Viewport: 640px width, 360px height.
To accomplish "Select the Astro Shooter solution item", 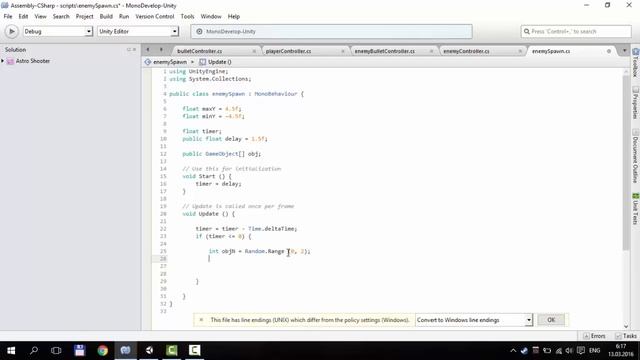I will (x=33, y=61).
